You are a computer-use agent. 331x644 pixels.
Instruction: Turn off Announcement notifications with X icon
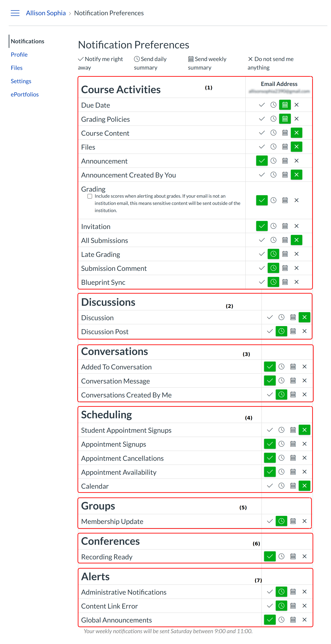click(297, 161)
